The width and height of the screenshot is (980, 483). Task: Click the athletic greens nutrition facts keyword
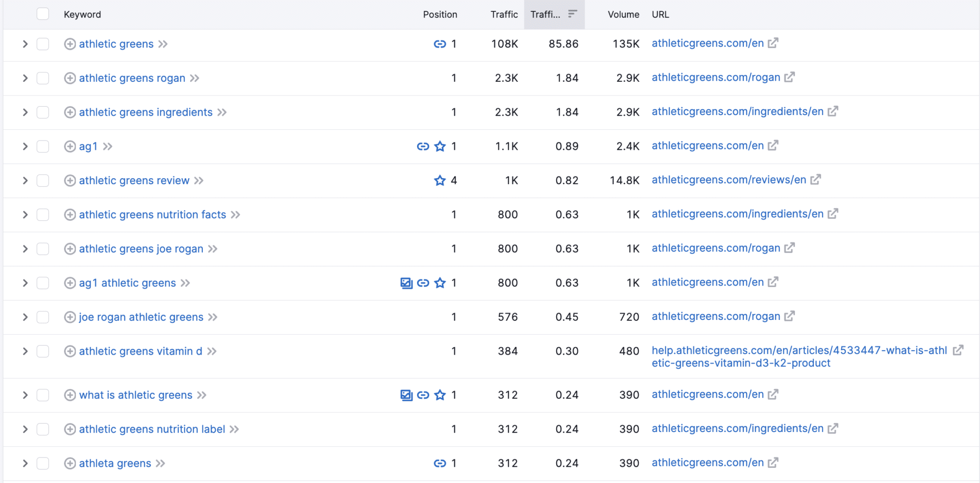coord(152,215)
